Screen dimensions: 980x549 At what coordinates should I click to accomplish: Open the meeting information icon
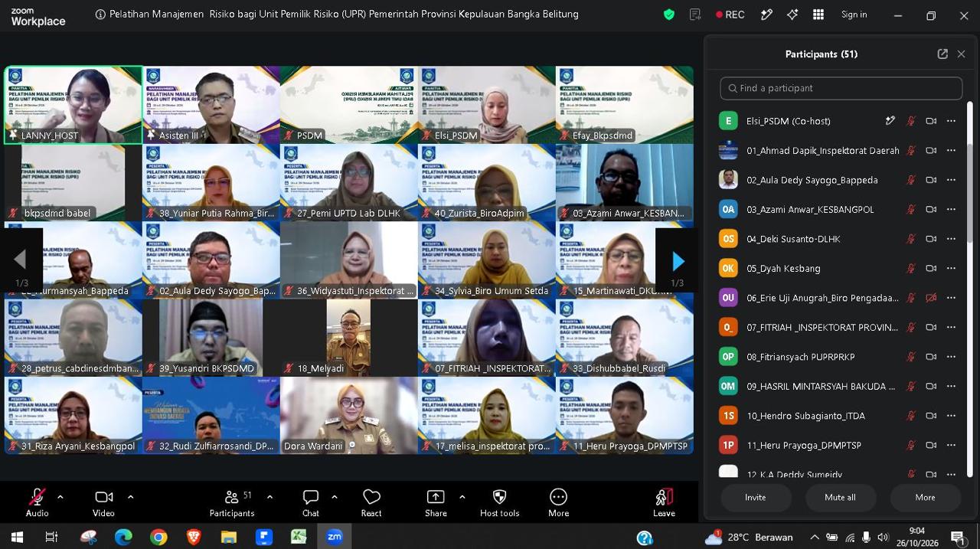(100, 15)
